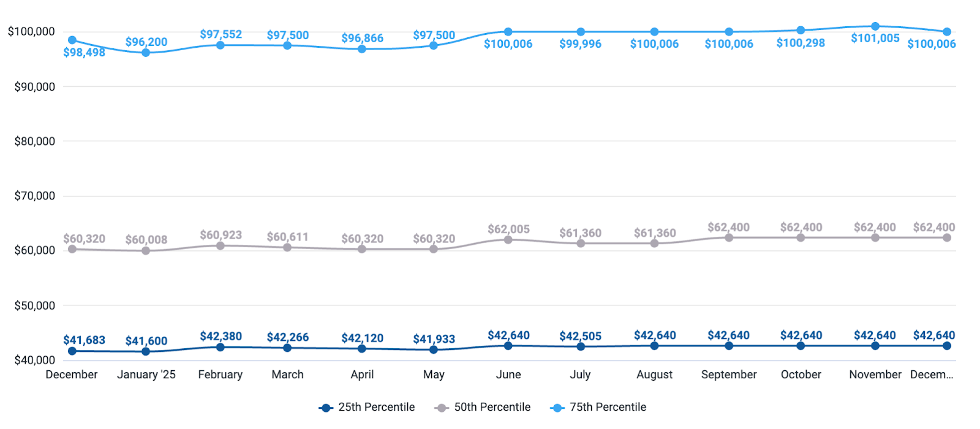The image size is (980, 429).
Task: Click the April data point at $96,866
Action: coord(362,49)
